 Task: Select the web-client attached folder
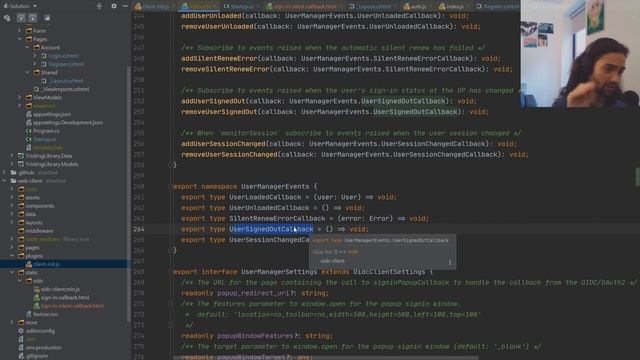30,181
